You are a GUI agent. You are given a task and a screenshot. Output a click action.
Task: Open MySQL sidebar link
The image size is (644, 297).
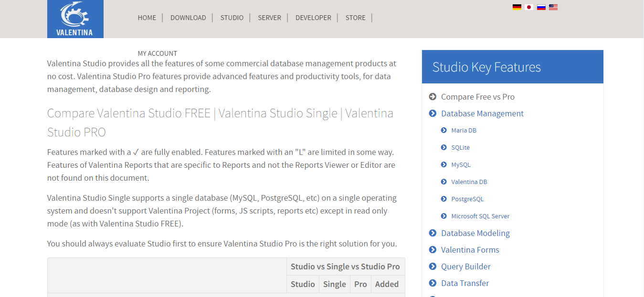461,164
